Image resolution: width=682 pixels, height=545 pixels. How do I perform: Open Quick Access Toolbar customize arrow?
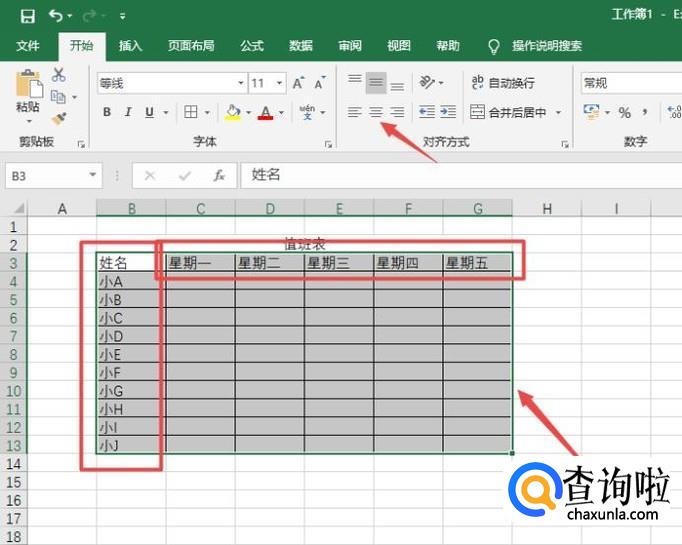point(123,17)
